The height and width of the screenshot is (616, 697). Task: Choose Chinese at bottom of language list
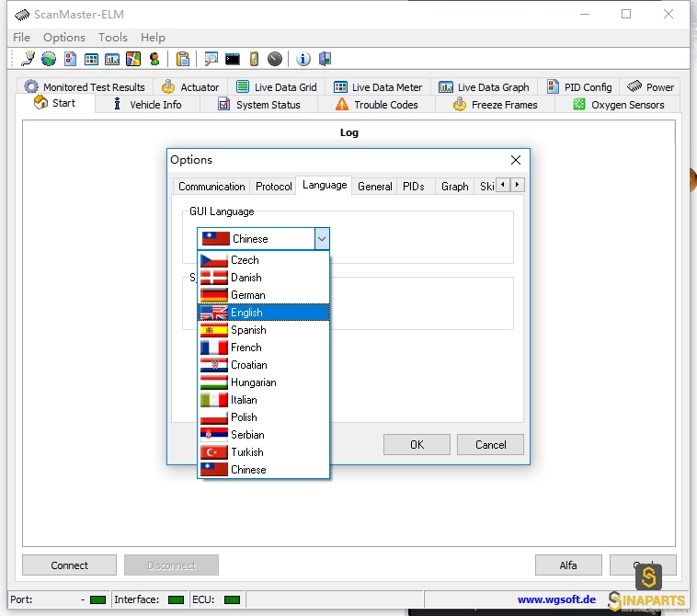[x=263, y=469]
